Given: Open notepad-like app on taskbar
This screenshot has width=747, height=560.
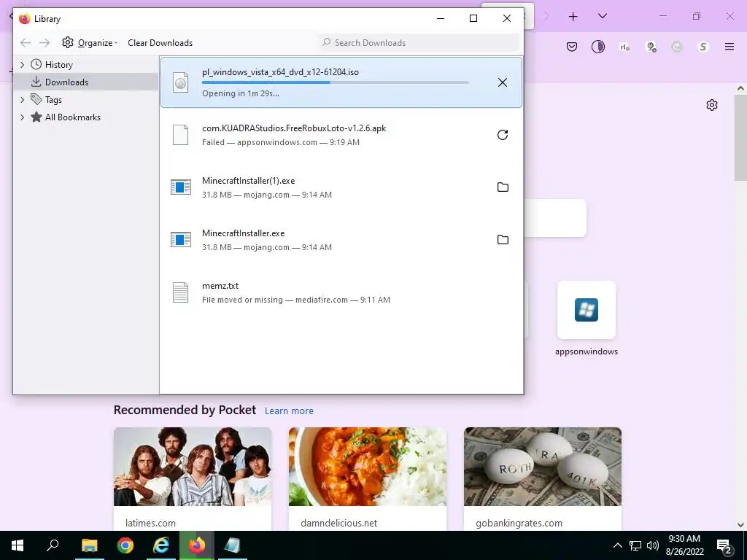Looking at the screenshot, I should click(x=232, y=545).
